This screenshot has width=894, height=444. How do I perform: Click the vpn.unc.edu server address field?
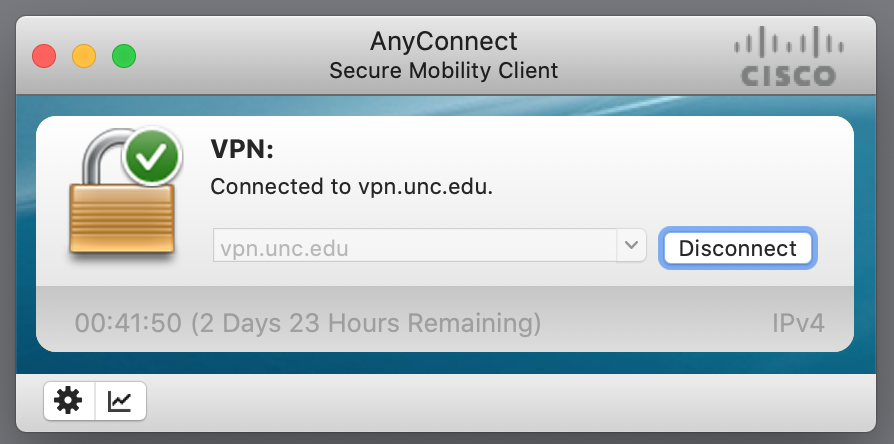(x=414, y=247)
